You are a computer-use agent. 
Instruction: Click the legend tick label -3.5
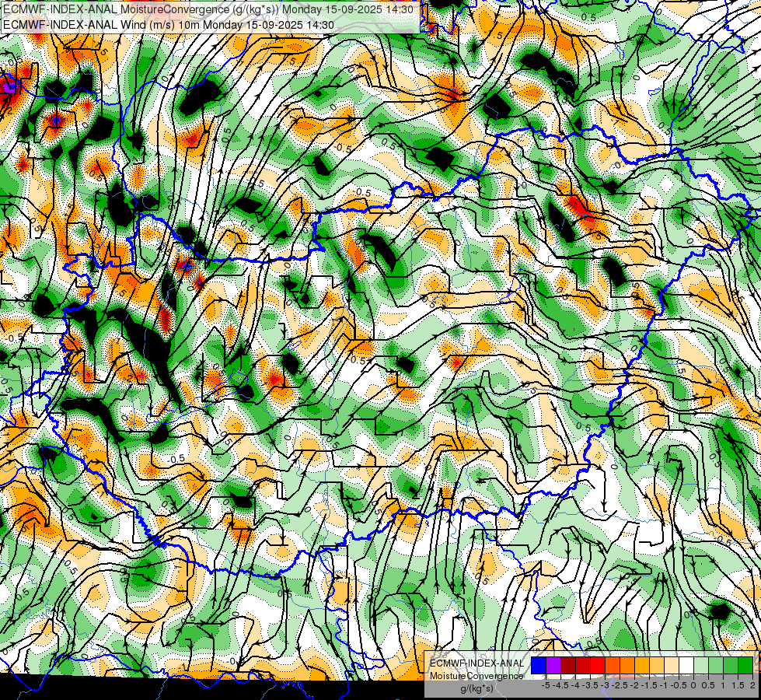590,685
